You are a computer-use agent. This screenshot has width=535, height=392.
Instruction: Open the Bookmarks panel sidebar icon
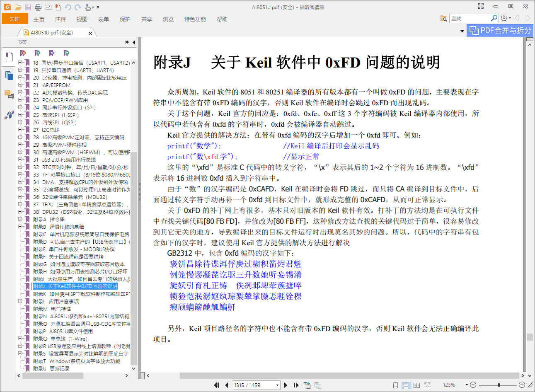(x=9, y=57)
